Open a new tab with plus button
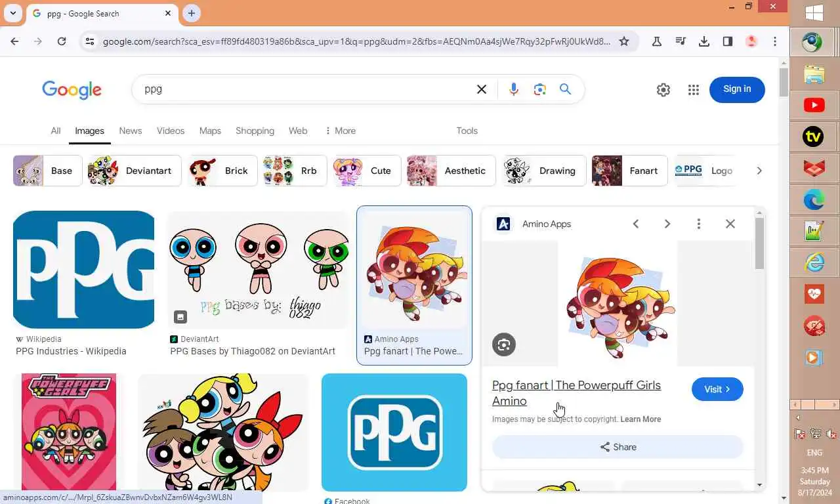This screenshot has height=504, width=840. click(192, 13)
